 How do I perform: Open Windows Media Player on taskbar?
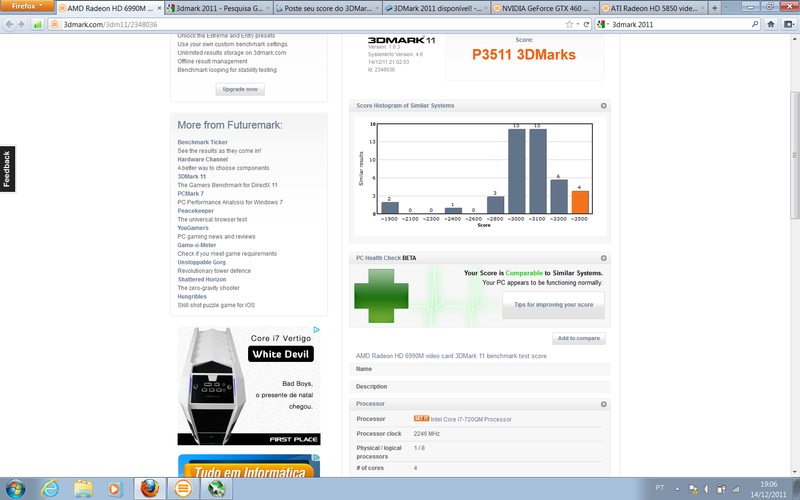pos(115,489)
